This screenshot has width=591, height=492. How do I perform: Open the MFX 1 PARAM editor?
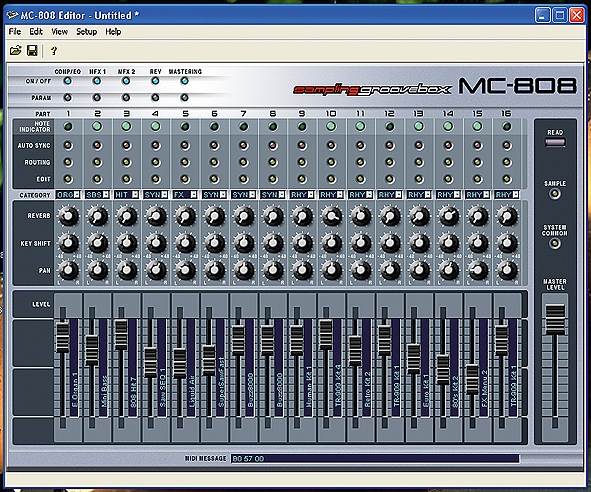[97, 98]
